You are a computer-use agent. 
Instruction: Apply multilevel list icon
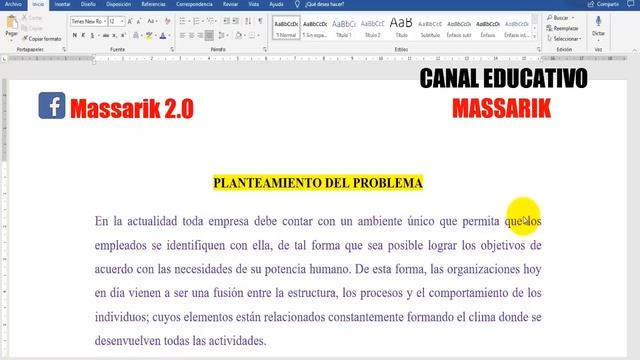tap(211, 21)
